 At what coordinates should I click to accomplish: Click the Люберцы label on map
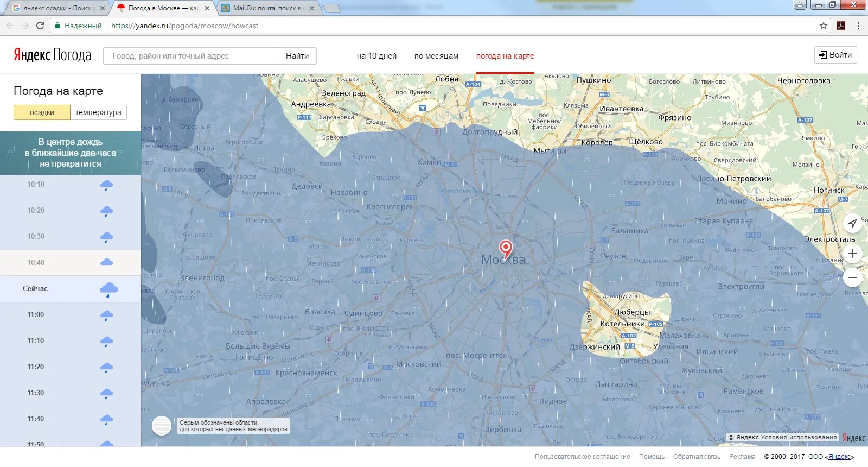click(x=632, y=312)
